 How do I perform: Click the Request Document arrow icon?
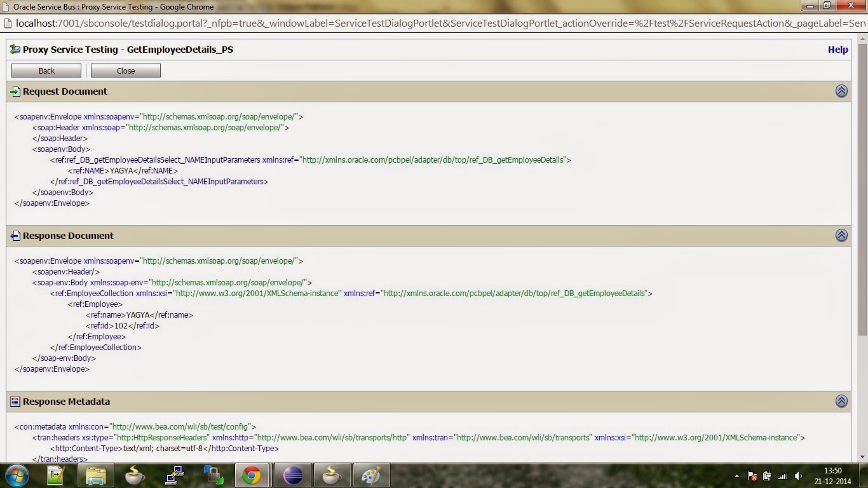click(x=15, y=91)
